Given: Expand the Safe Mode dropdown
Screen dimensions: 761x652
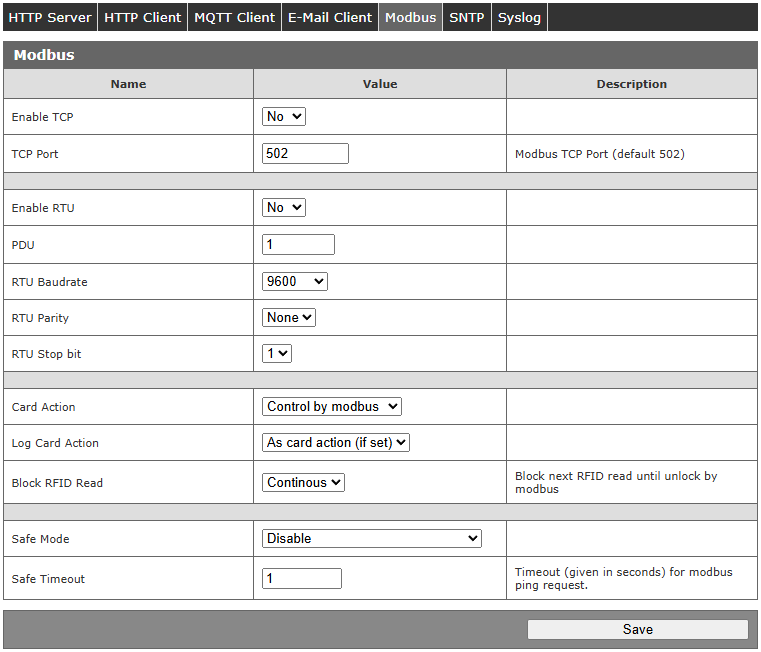Looking at the screenshot, I should (372, 539).
